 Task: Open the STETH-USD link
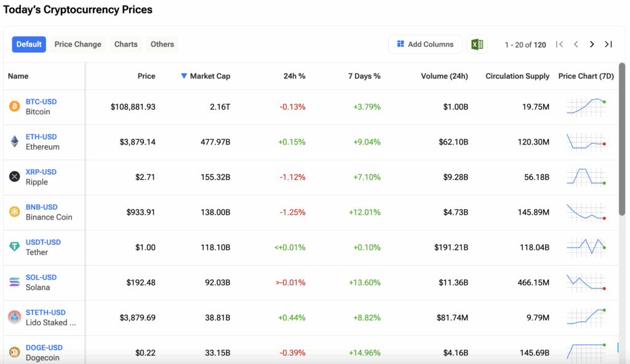tap(46, 312)
